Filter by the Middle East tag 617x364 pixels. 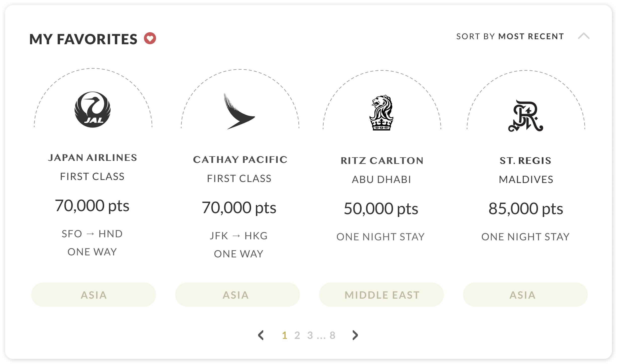coord(381,295)
